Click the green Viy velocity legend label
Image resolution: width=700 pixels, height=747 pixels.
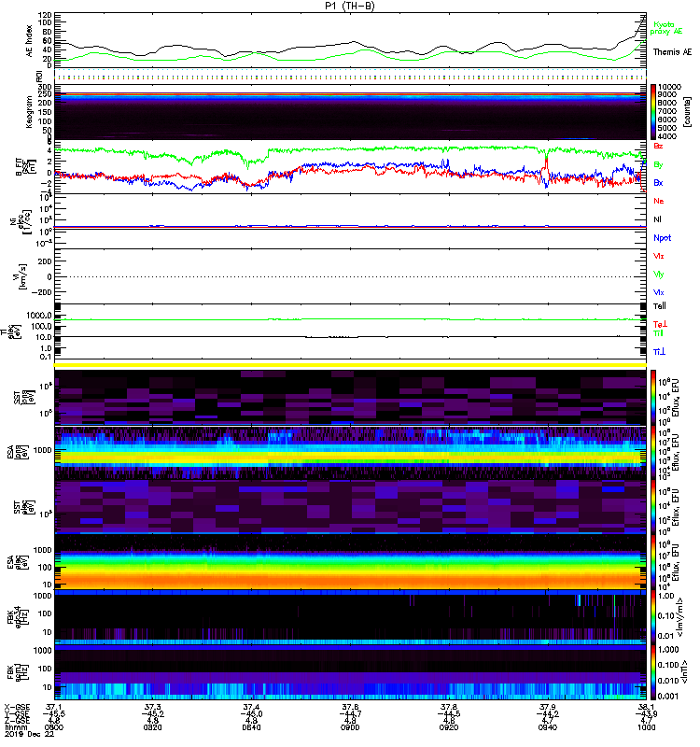[658, 275]
